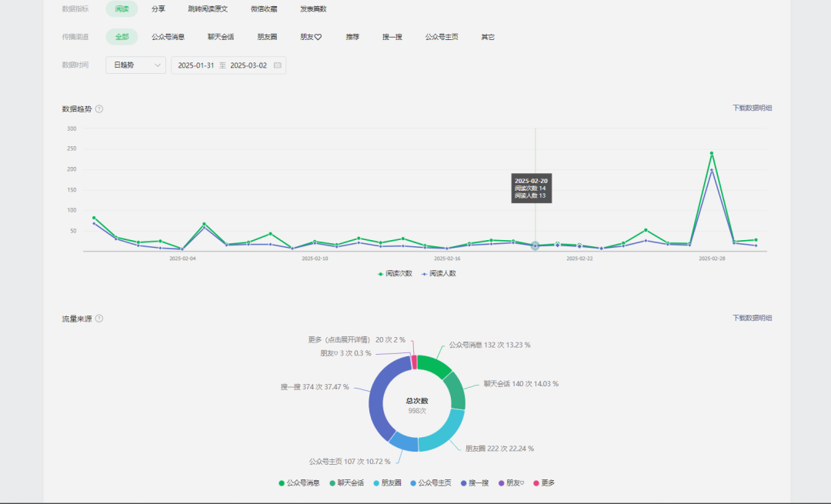Filter by 聊天会话 in the 传播渠道 row

point(221,37)
